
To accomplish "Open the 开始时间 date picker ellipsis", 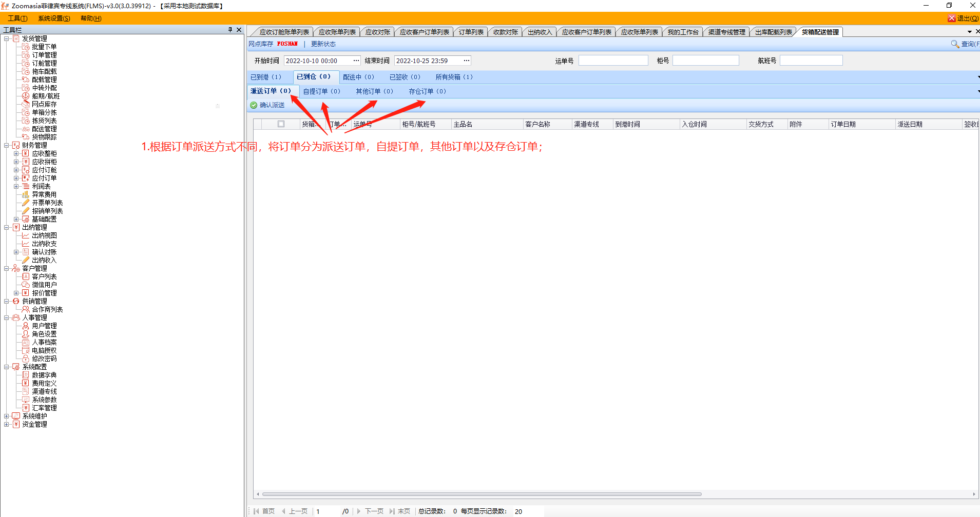I will (x=356, y=61).
